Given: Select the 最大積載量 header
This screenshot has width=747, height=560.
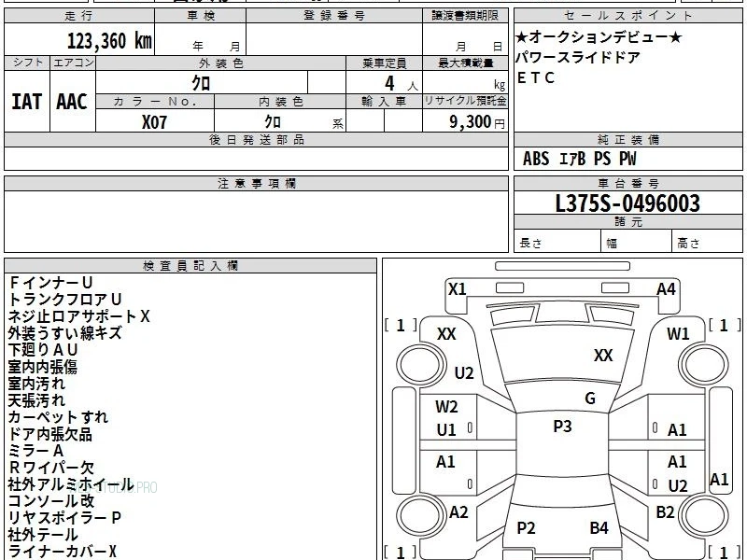Looking at the screenshot, I should point(465,63).
